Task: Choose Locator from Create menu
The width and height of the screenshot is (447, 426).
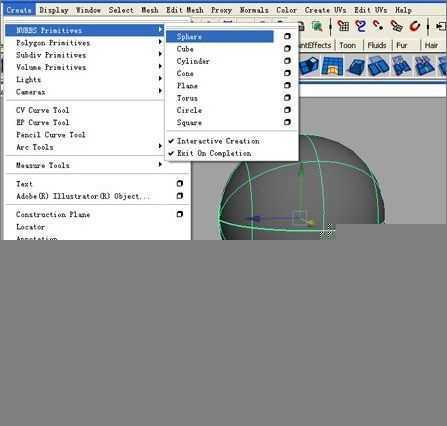Action: 30,227
